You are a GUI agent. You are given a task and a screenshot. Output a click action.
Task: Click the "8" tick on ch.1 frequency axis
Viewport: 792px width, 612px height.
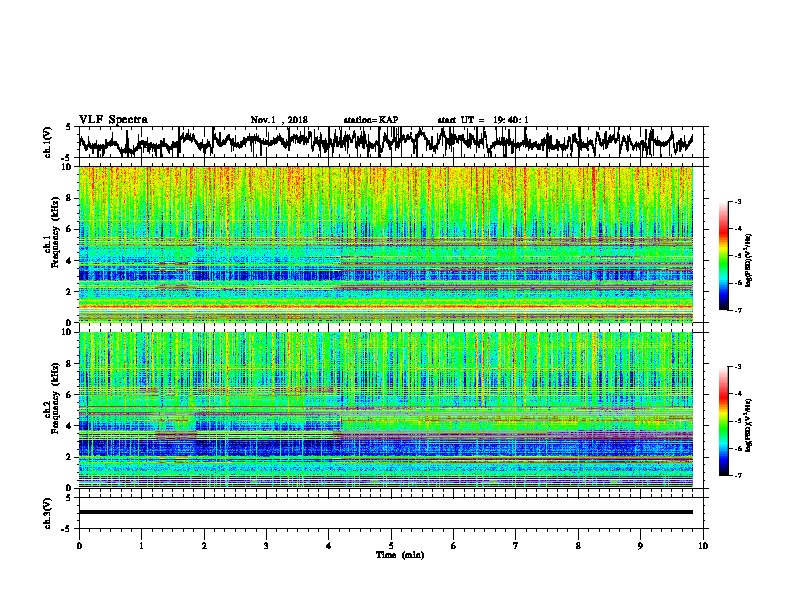pos(71,198)
